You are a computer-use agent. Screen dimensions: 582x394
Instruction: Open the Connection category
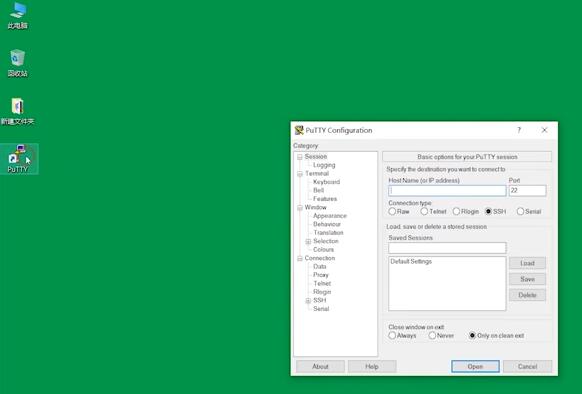[320, 258]
